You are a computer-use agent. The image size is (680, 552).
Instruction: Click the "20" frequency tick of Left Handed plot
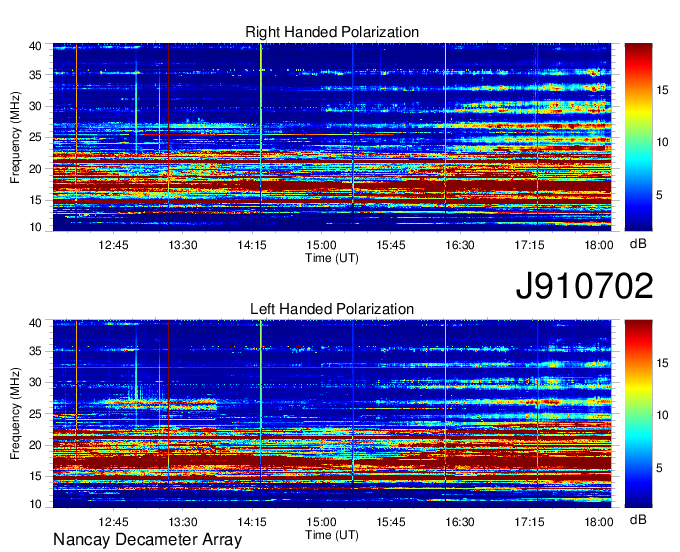coord(35,445)
